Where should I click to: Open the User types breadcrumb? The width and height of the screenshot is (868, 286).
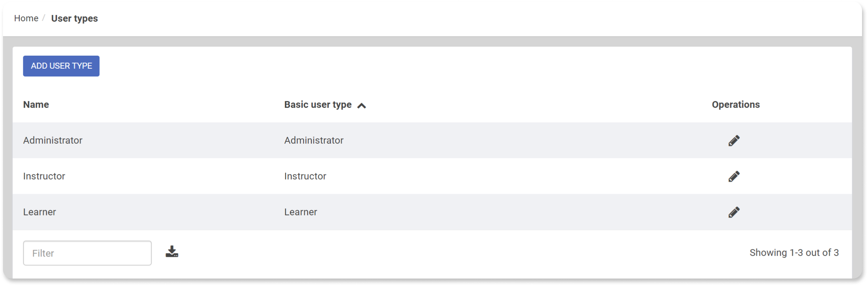74,18
